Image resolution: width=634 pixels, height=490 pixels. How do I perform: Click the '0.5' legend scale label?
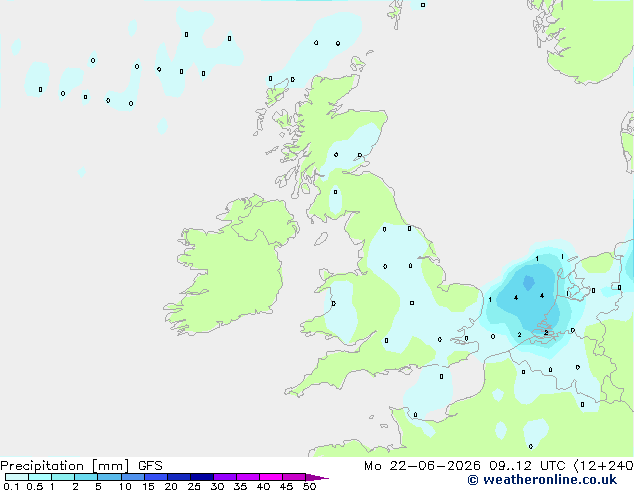coord(35,486)
